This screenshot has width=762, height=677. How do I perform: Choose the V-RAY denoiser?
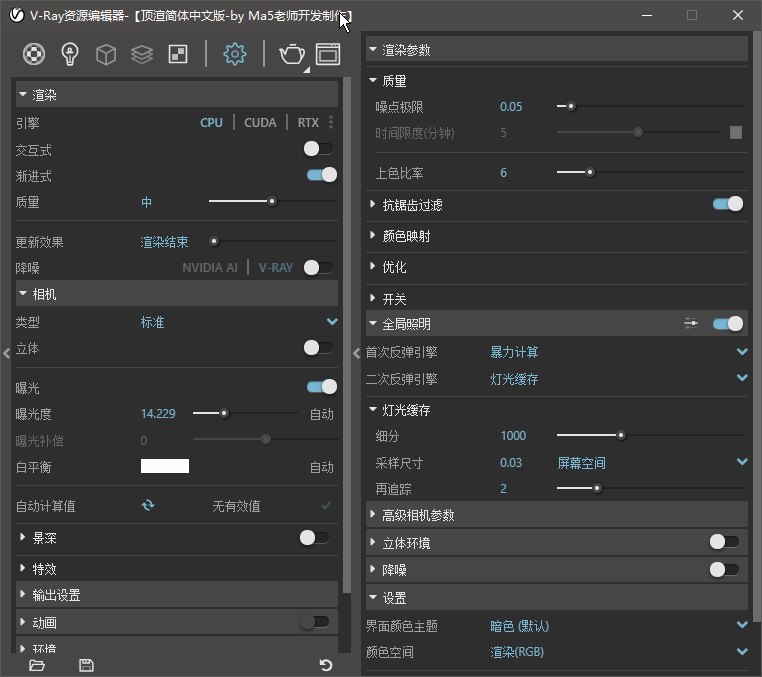276,268
